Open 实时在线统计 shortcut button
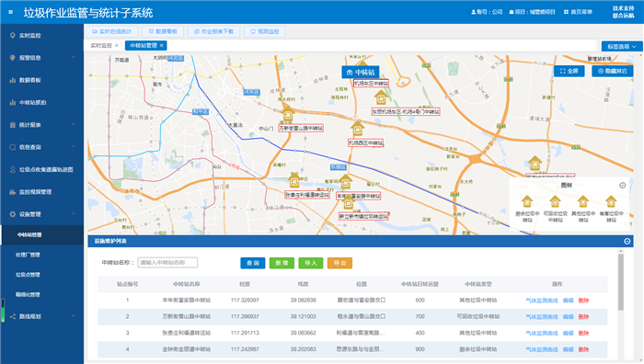This screenshot has width=644, height=364. click(x=111, y=31)
